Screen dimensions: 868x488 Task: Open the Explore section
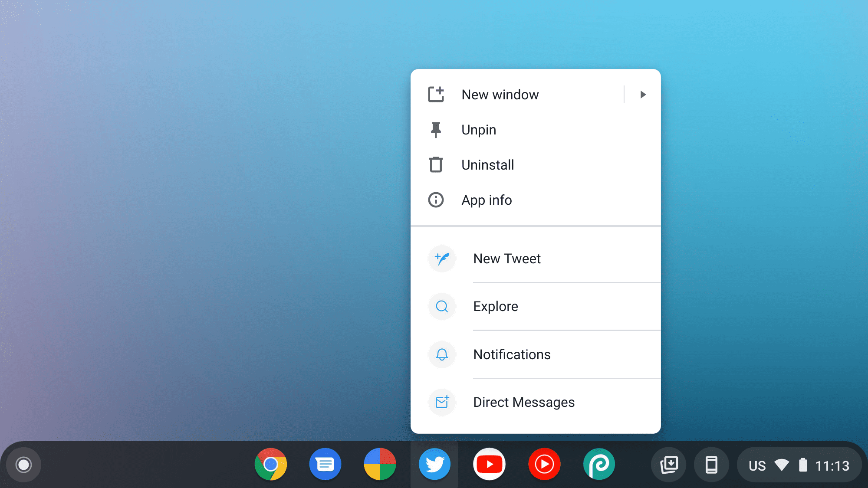tap(496, 306)
